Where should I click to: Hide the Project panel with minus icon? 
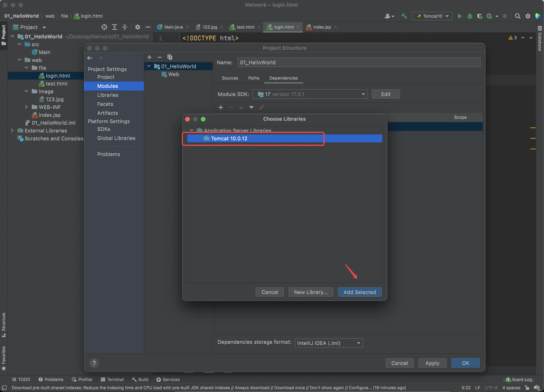(x=148, y=27)
